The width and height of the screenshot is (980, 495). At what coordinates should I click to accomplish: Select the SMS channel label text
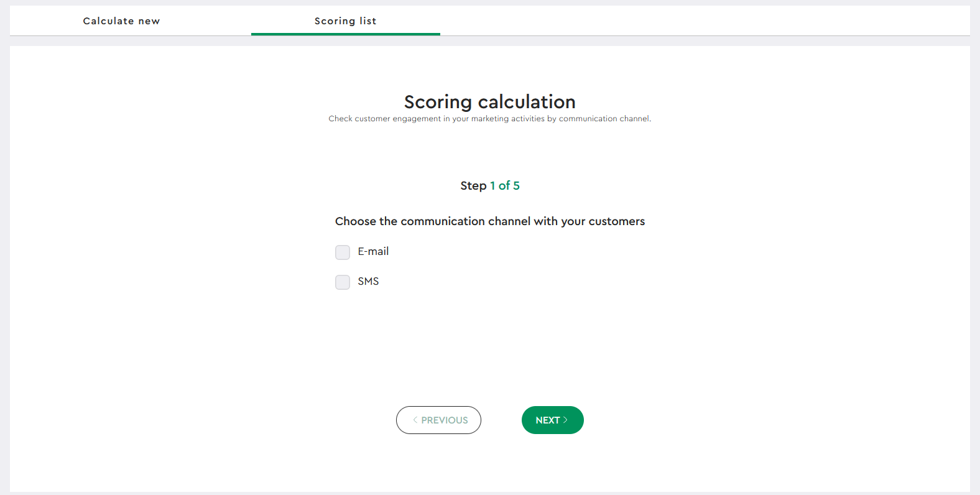368,281
